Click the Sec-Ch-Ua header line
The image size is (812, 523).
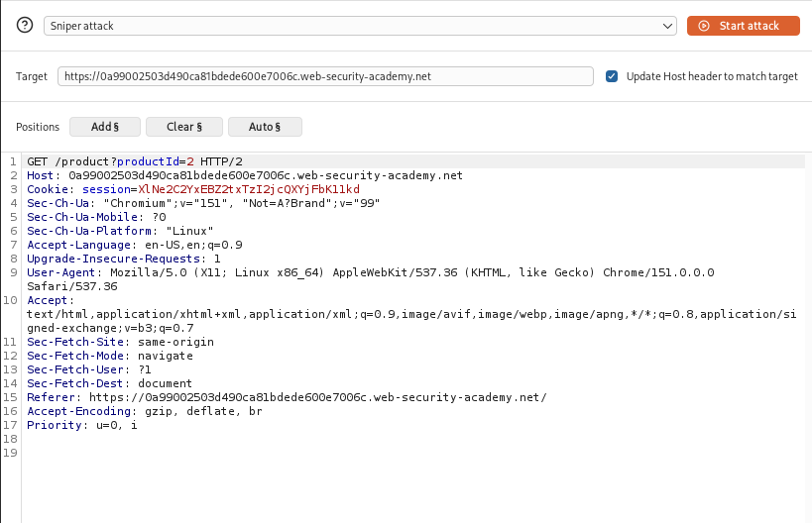pos(203,203)
